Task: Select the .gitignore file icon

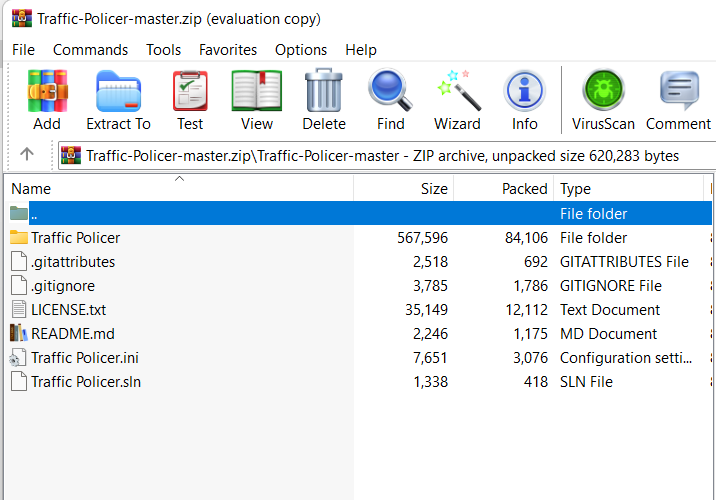Action: pyautogui.click(x=19, y=285)
